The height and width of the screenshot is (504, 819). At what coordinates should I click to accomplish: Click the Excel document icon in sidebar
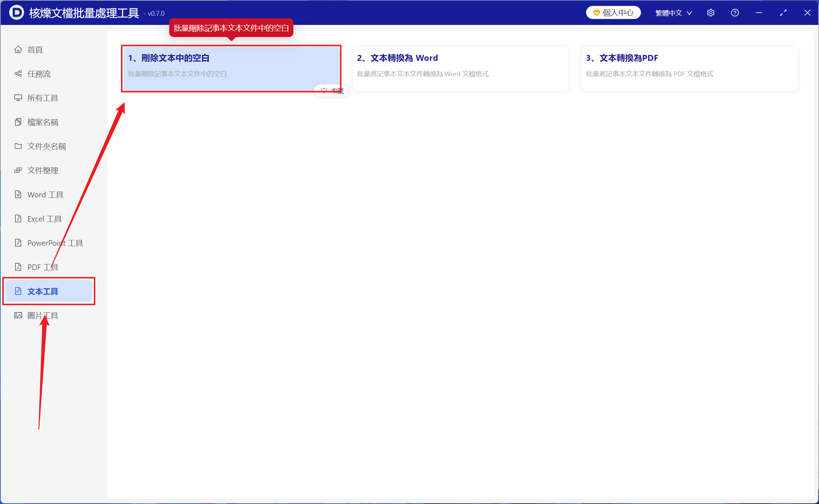[x=18, y=219]
